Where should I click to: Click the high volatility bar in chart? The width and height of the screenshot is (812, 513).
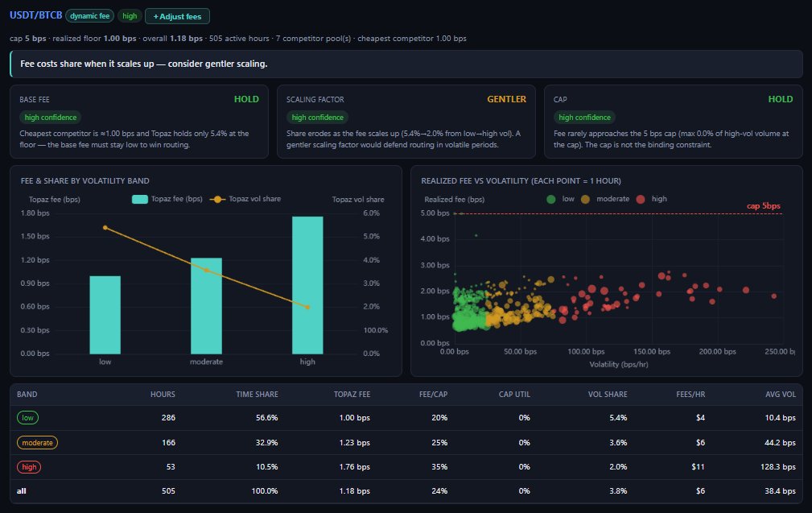307,285
